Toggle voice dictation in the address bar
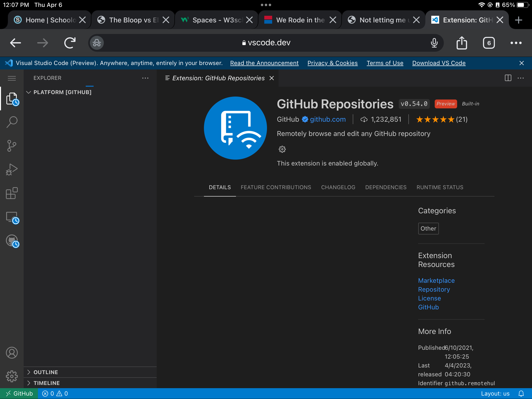This screenshot has width=532, height=399. (434, 43)
